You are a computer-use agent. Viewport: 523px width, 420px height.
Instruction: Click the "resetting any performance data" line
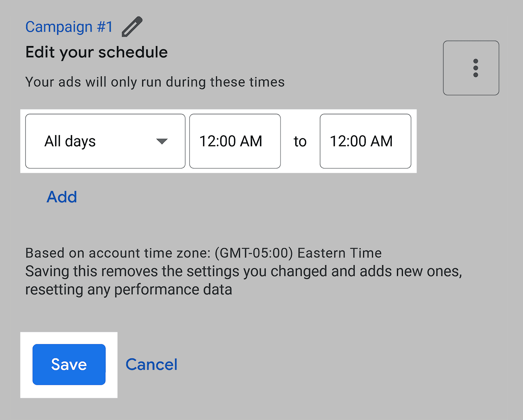click(x=129, y=290)
